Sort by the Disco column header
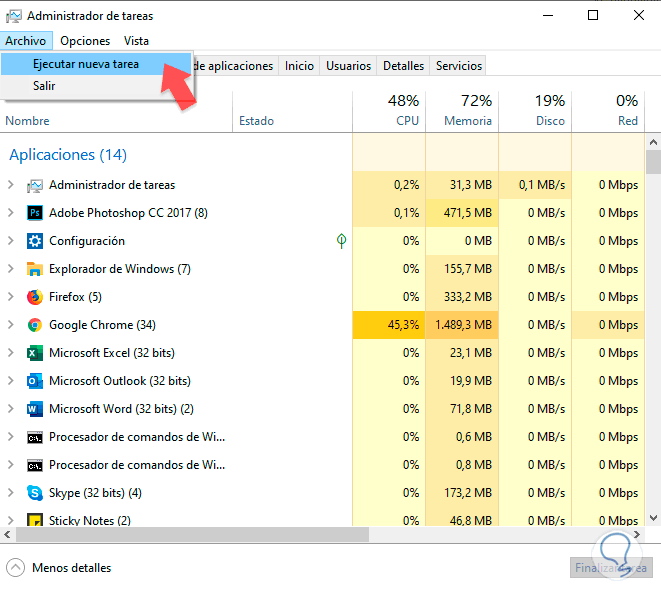 click(x=535, y=112)
